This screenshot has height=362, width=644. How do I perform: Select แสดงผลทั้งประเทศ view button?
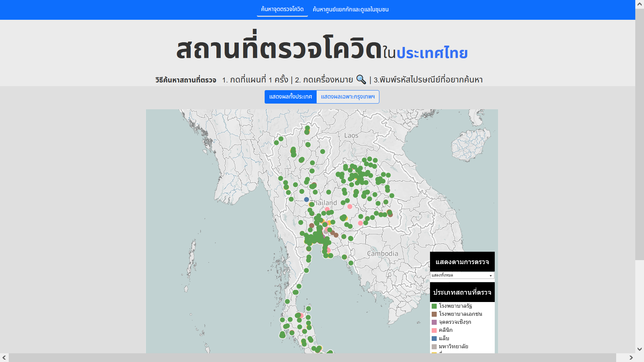tap(290, 97)
